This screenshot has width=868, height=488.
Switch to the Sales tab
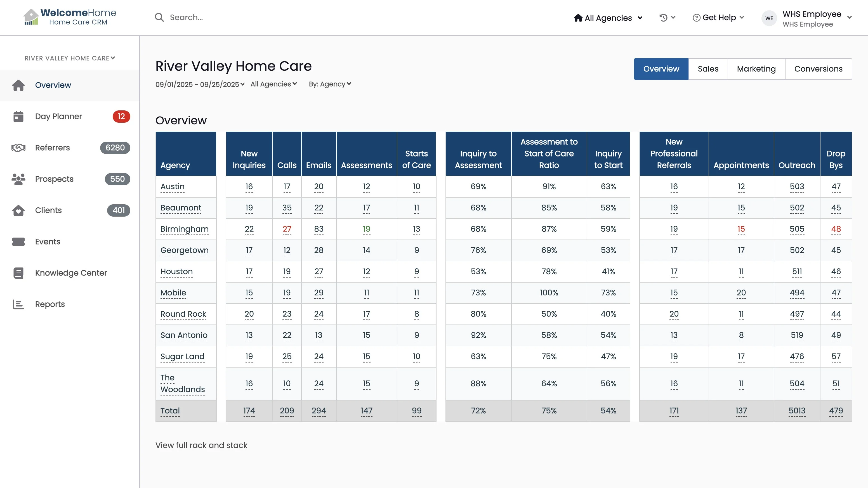coord(708,69)
